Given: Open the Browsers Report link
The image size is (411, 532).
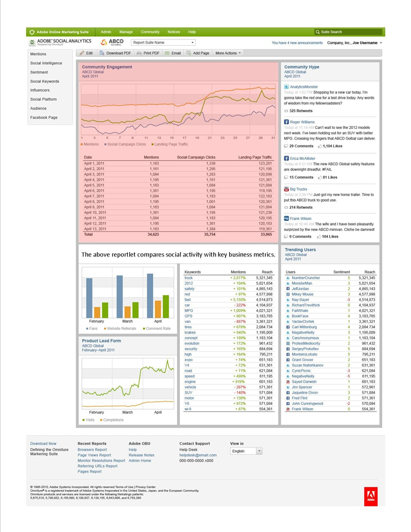Looking at the screenshot, I should click(92, 450).
